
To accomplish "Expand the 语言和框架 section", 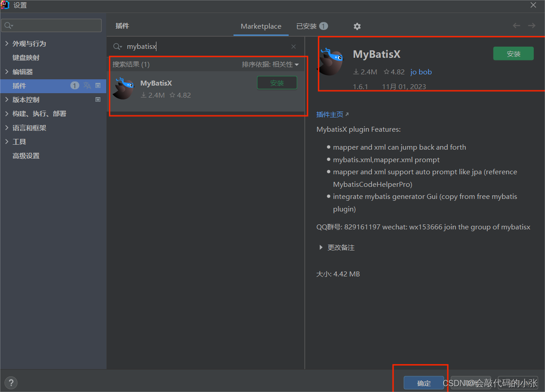I will pos(6,128).
